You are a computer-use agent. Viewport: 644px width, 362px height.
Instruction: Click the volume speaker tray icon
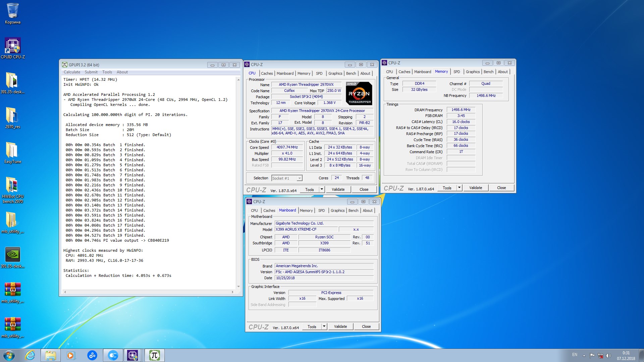click(x=608, y=355)
